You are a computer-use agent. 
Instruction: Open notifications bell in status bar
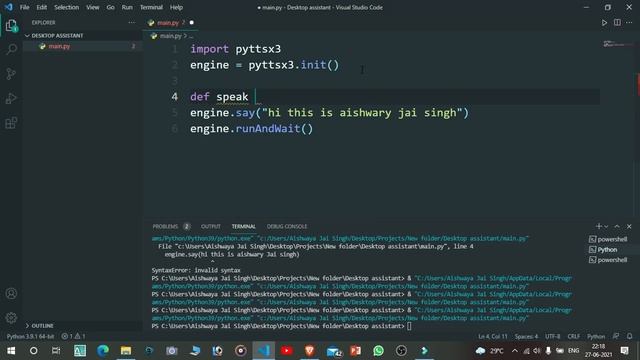tap(629, 336)
